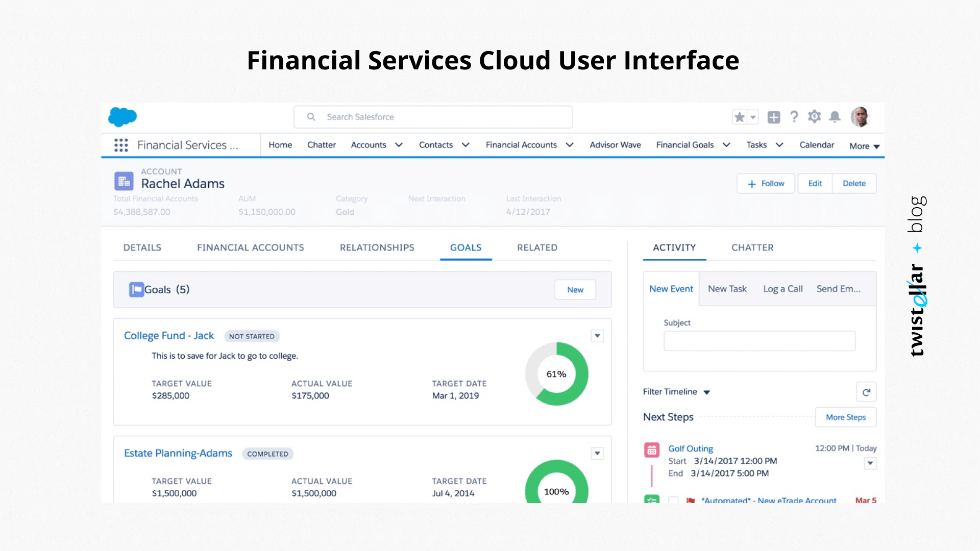Select the Goals tab

[x=465, y=247]
